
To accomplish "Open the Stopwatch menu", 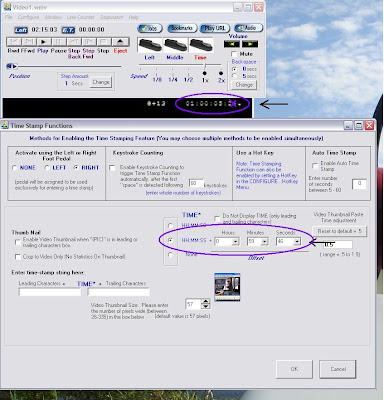I will [112, 17].
